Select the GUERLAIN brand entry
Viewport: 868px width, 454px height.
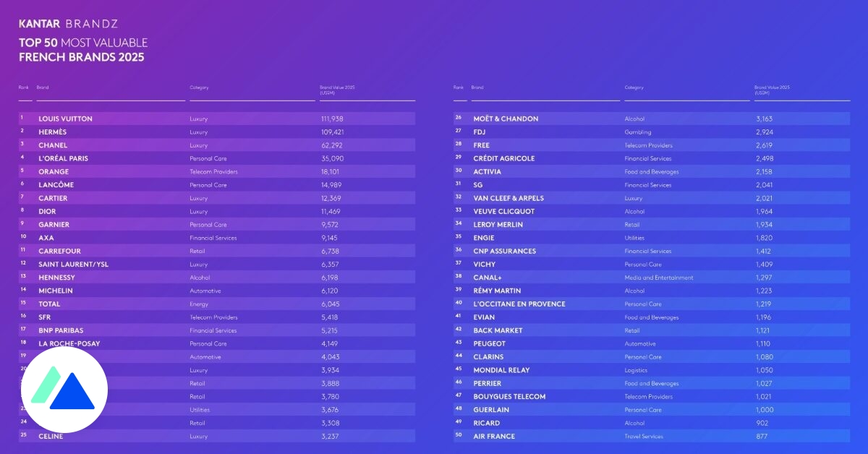(491, 410)
